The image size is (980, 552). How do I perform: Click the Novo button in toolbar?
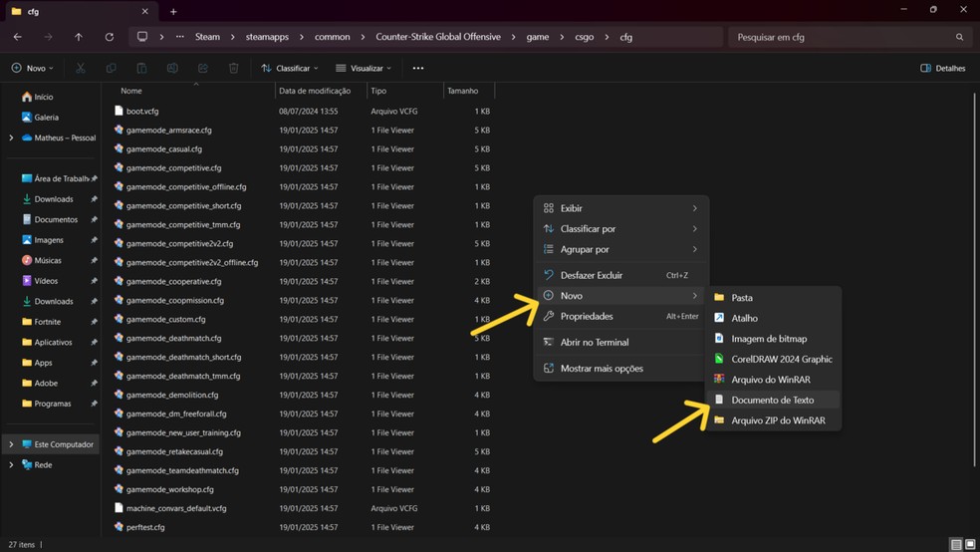pos(32,69)
